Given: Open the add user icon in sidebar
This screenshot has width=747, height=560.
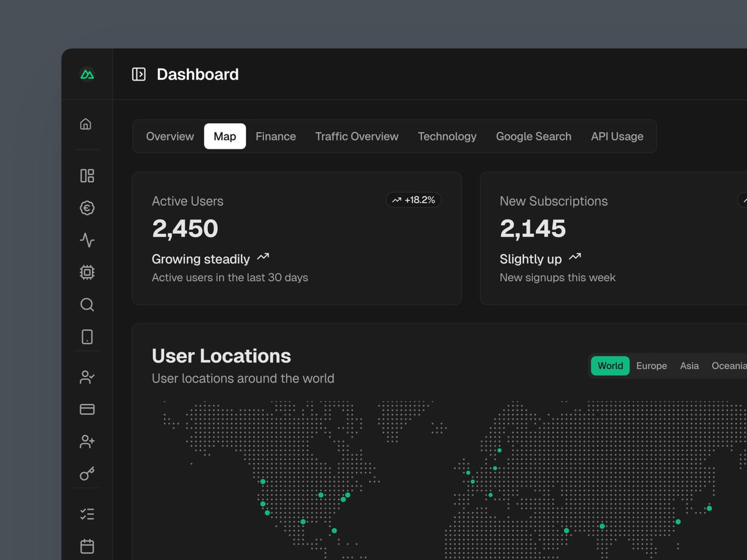Looking at the screenshot, I should (87, 442).
